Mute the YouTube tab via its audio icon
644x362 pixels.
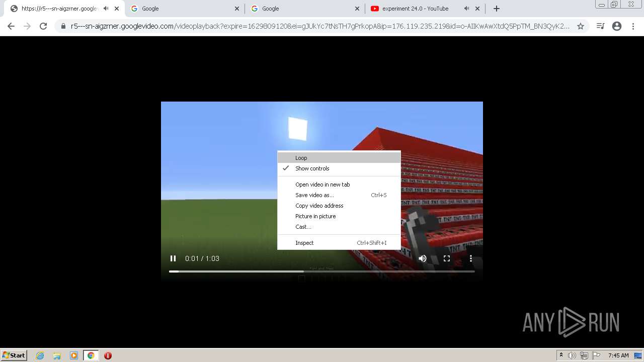(x=466, y=9)
